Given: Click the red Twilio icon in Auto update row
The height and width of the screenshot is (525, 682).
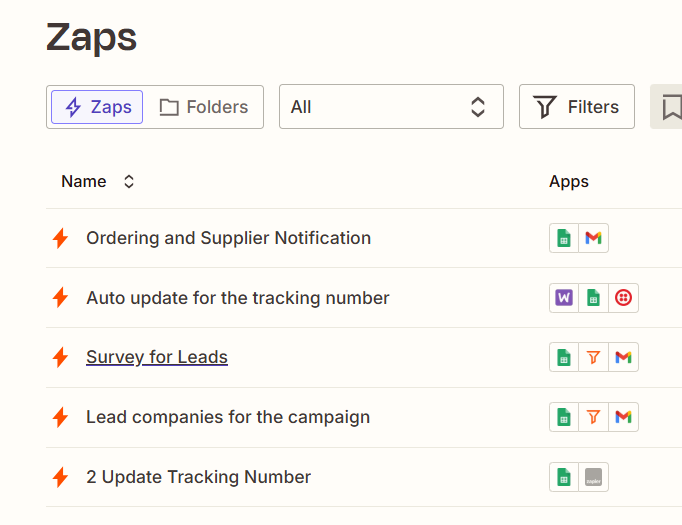Looking at the screenshot, I should 624,298.
